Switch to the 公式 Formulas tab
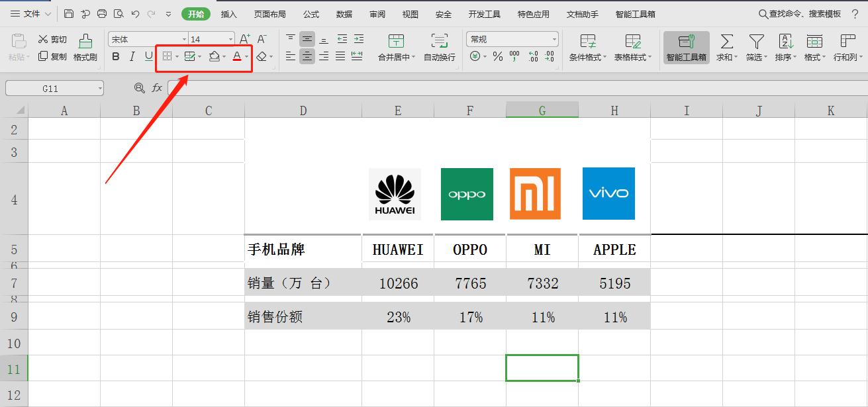This screenshot has width=868, height=407. (x=311, y=14)
